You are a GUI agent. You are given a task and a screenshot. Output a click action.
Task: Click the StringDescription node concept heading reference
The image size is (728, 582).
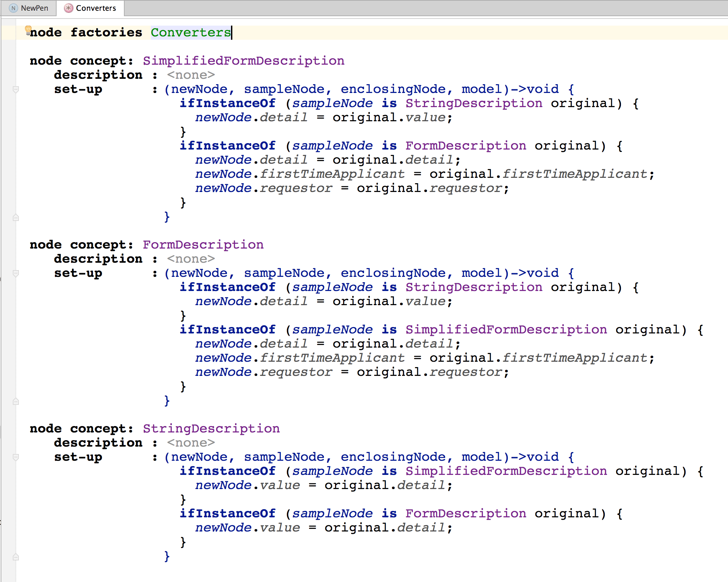coord(211,429)
